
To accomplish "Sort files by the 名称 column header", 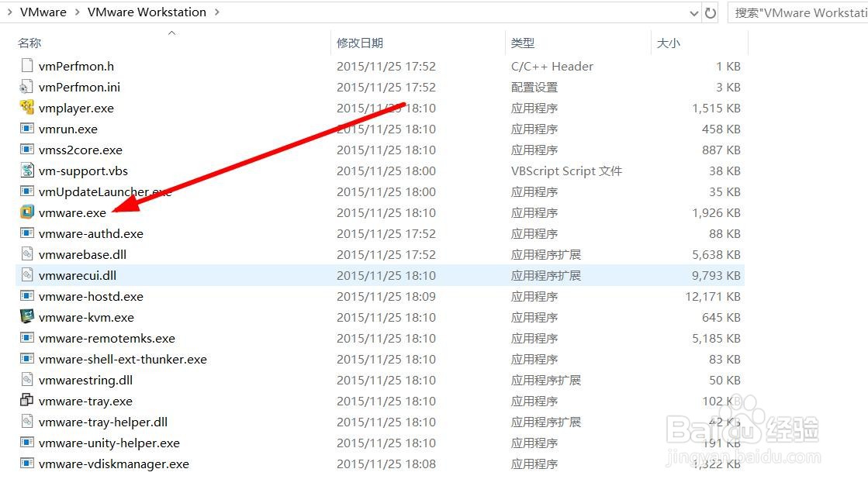I will pyautogui.click(x=29, y=43).
